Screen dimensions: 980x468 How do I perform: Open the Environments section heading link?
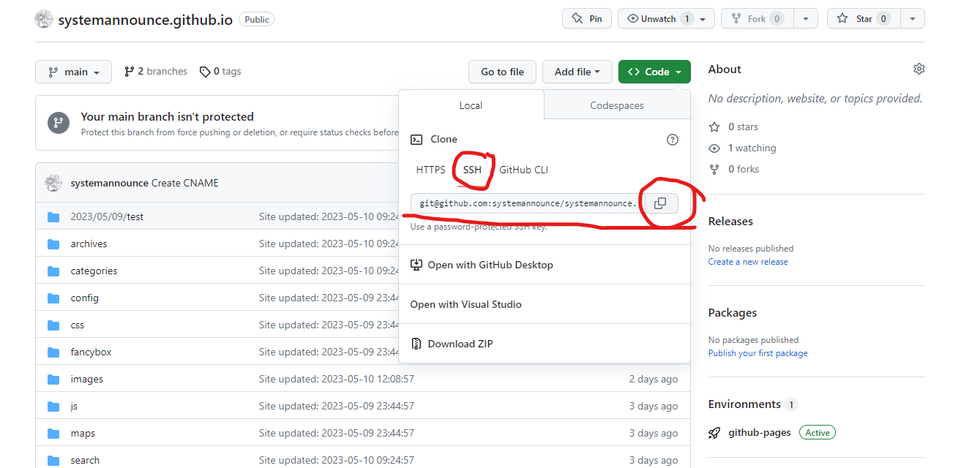click(744, 404)
